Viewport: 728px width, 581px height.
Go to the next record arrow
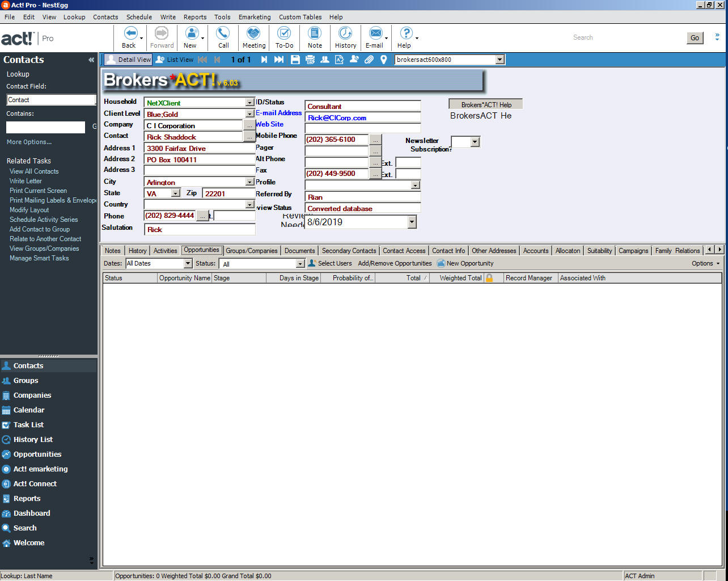tap(264, 60)
